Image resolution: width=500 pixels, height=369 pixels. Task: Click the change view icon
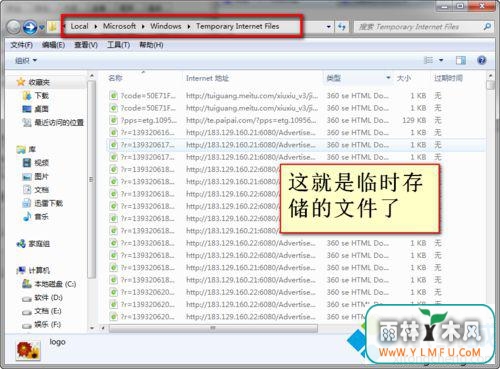pyautogui.click(x=428, y=60)
